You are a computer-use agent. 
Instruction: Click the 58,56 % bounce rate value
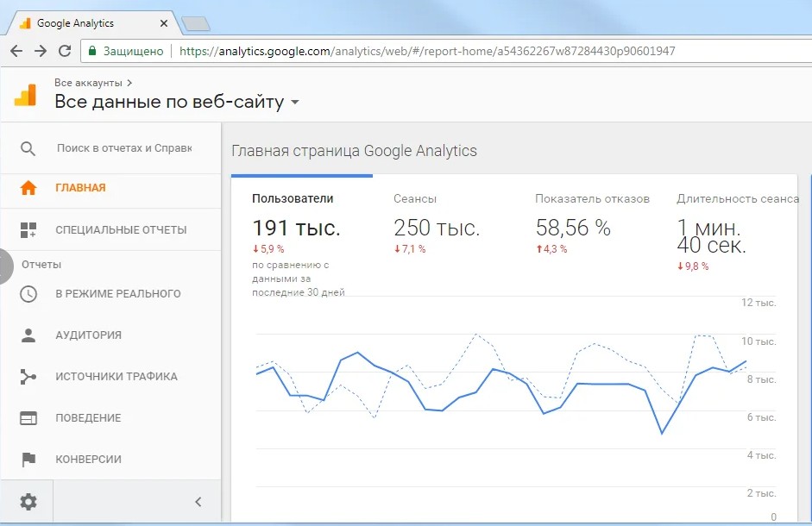[573, 228]
